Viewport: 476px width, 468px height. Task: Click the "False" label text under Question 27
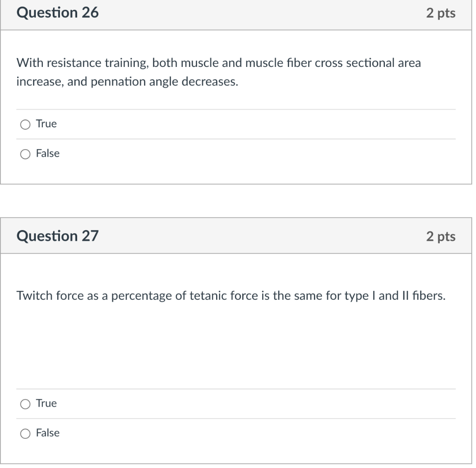tap(48, 434)
